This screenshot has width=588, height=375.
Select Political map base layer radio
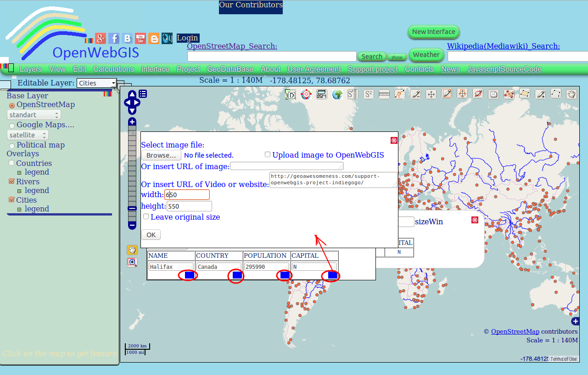point(12,146)
